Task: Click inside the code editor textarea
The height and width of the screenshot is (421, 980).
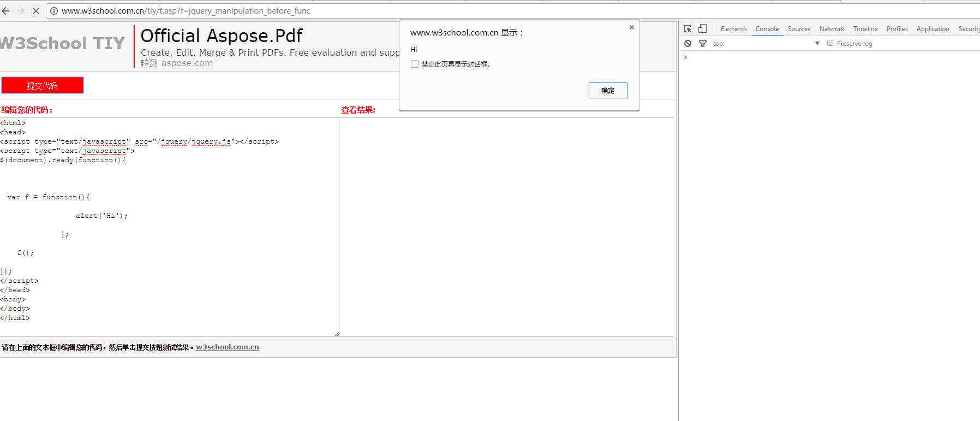Action: point(169,227)
